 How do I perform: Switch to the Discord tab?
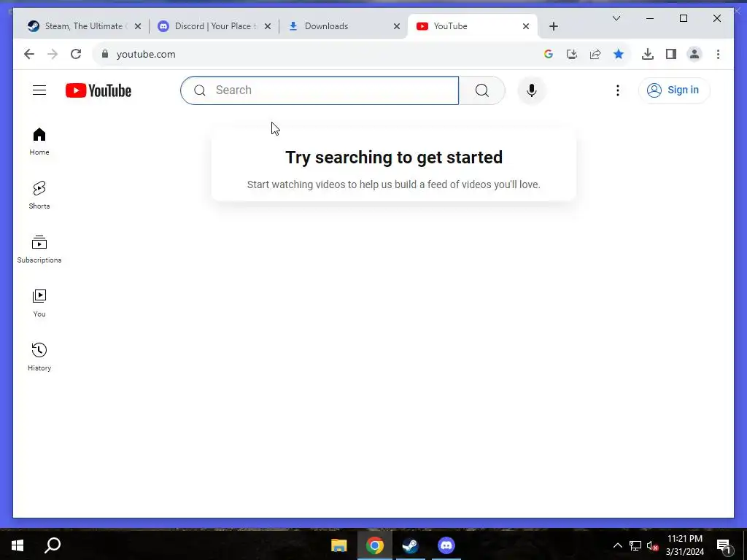coord(214,26)
